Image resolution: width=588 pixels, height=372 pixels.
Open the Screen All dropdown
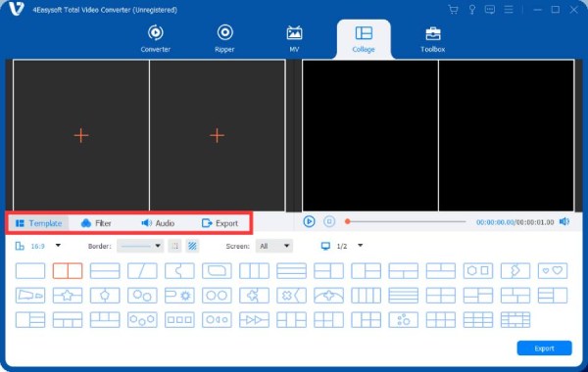[x=274, y=246]
